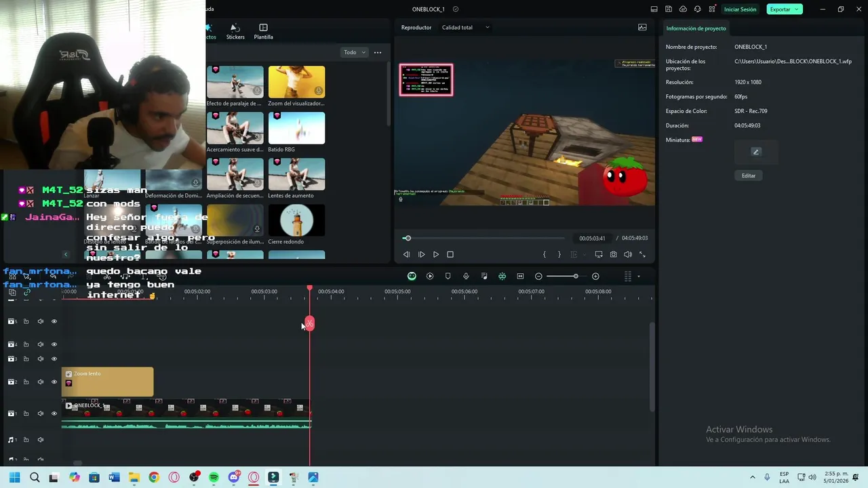Open the apps grid icon near Iniciar Sesión
868x488 pixels.
tap(711, 9)
